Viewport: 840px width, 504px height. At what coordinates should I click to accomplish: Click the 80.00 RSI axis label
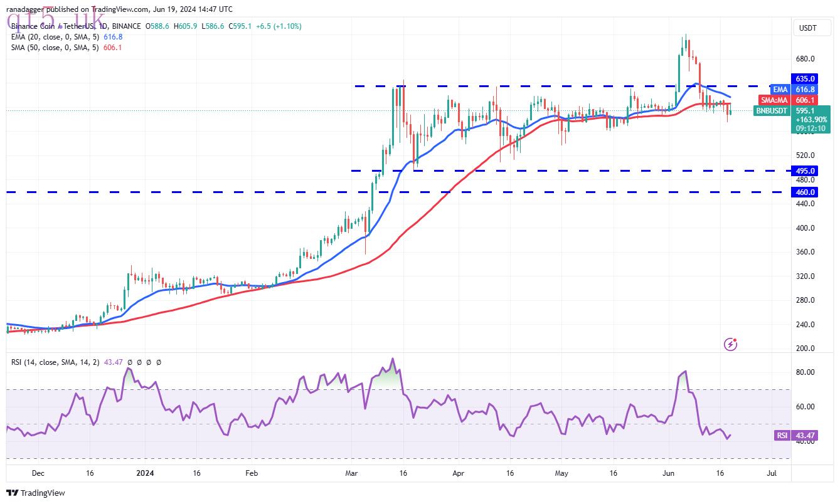[x=805, y=372]
